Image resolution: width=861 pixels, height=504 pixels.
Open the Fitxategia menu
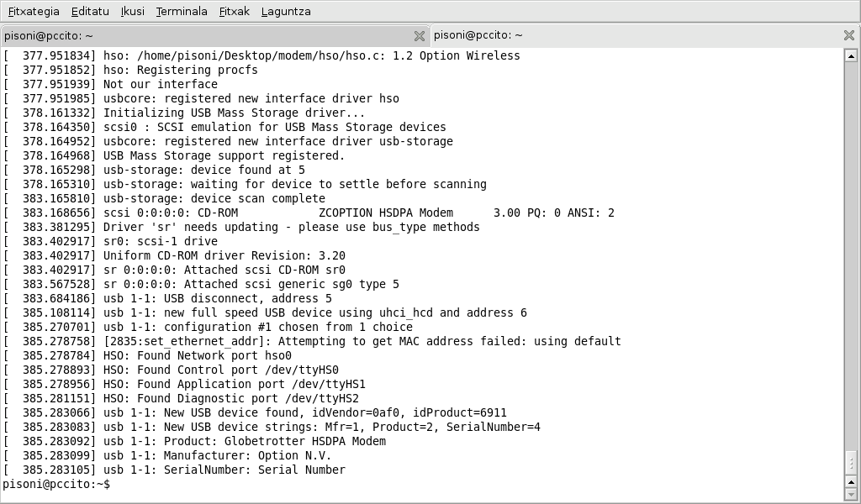click(34, 12)
